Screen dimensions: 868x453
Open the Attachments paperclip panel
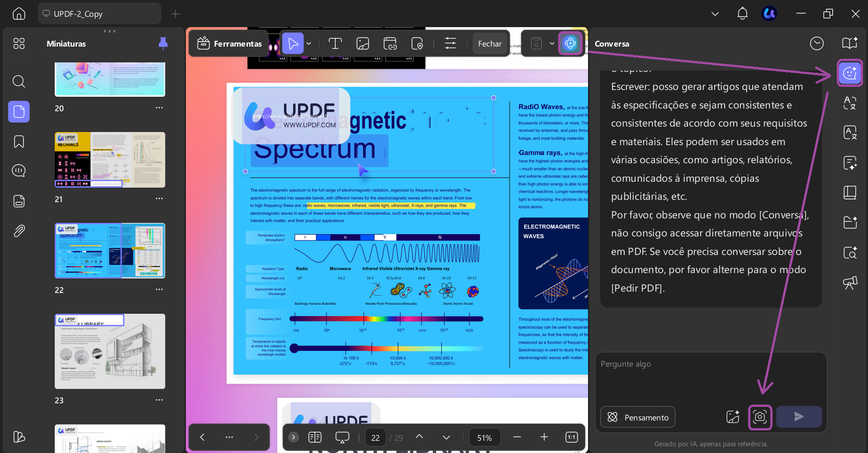coord(19,231)
